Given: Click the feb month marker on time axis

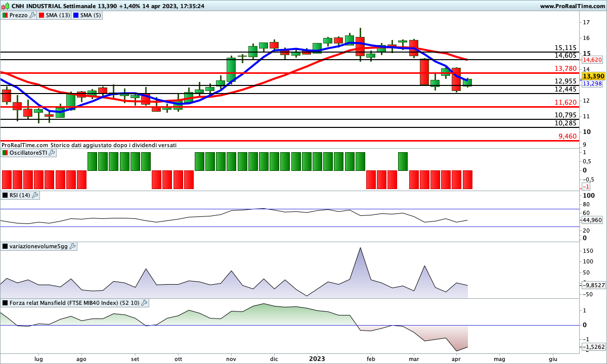Looking at the screenshot, I should point(370,359).
